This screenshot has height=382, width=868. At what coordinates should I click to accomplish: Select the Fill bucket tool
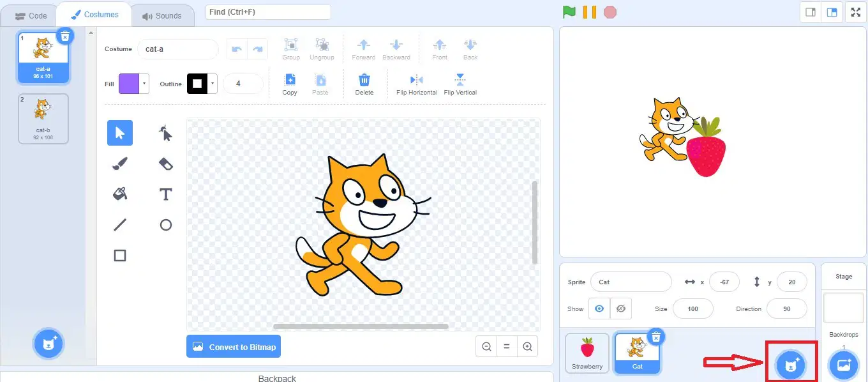(x=120, y=194)
